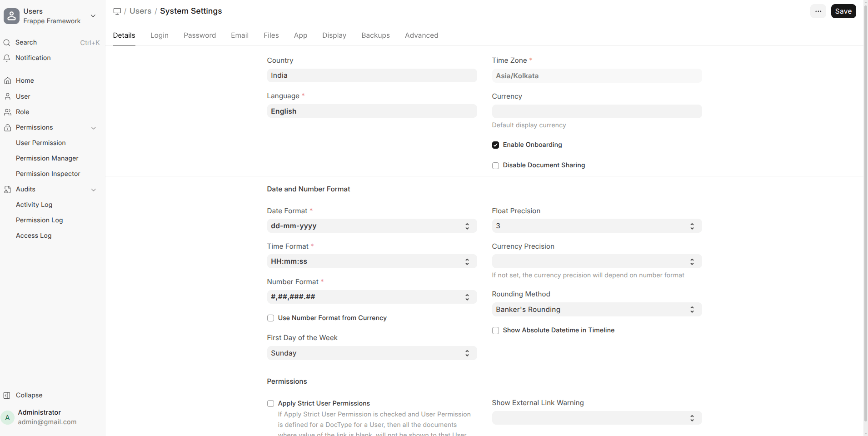Click the Save button
This screenshot has height=436, width=868.
(843, 11)
